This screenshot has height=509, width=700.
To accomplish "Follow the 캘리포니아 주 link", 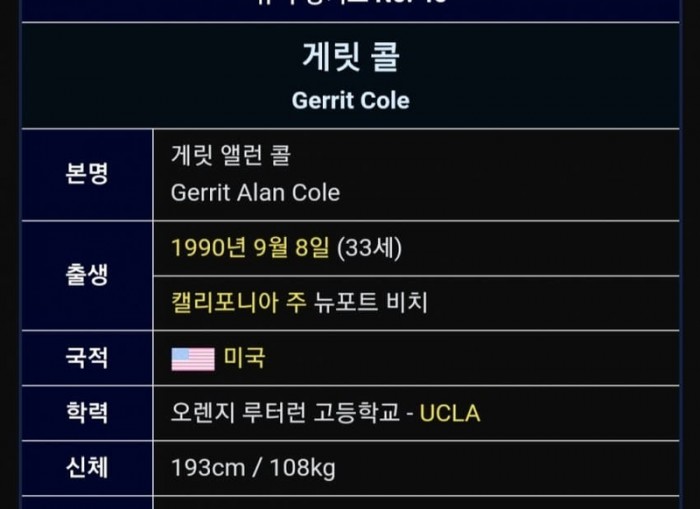I will 238,303.
